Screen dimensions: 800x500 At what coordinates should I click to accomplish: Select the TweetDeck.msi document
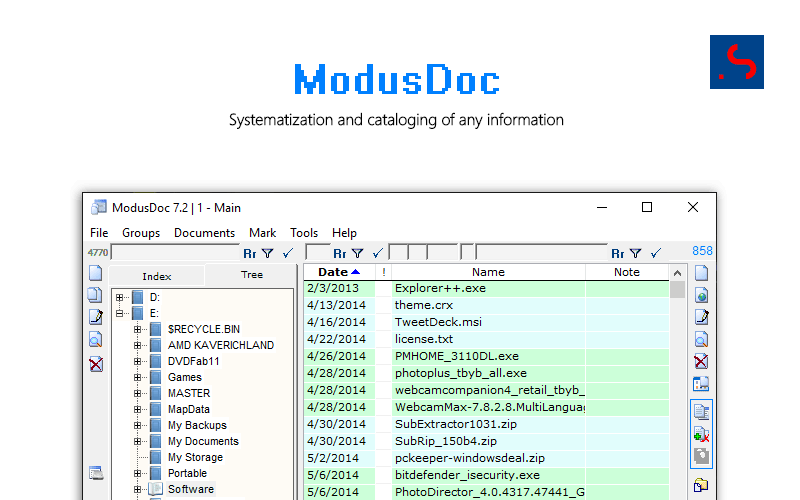pyautogui.click(x=486, y=322)
